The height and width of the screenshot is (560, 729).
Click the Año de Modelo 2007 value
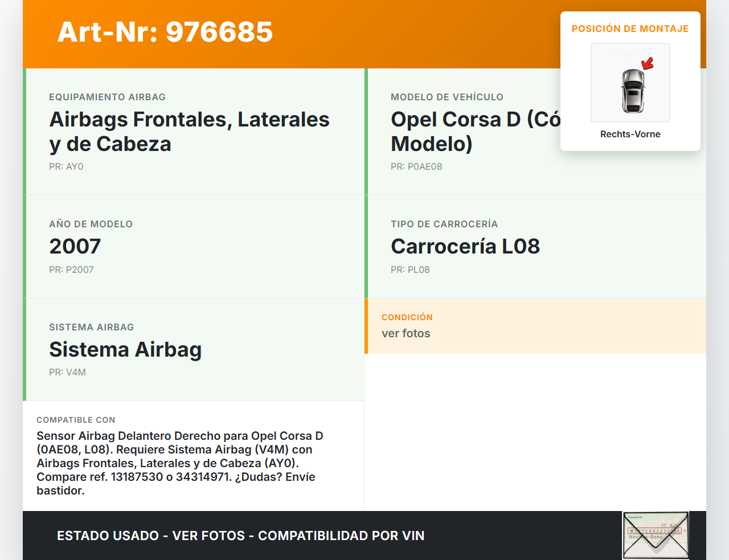pyautogui.click(x=75, y=246)
